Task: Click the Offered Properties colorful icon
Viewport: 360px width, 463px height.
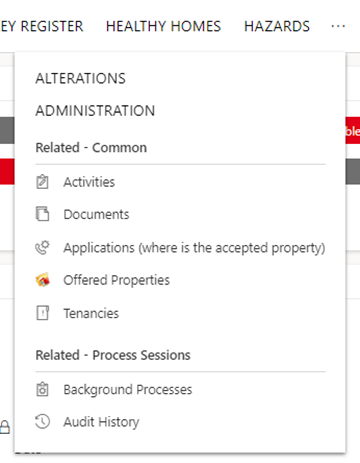Action: [x=42, y=280]
